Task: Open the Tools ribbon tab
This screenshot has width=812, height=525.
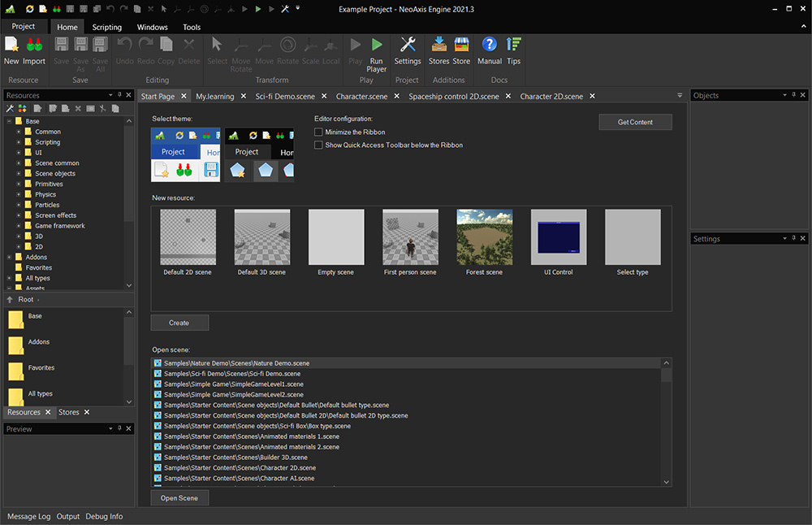Action: [192, 27]
